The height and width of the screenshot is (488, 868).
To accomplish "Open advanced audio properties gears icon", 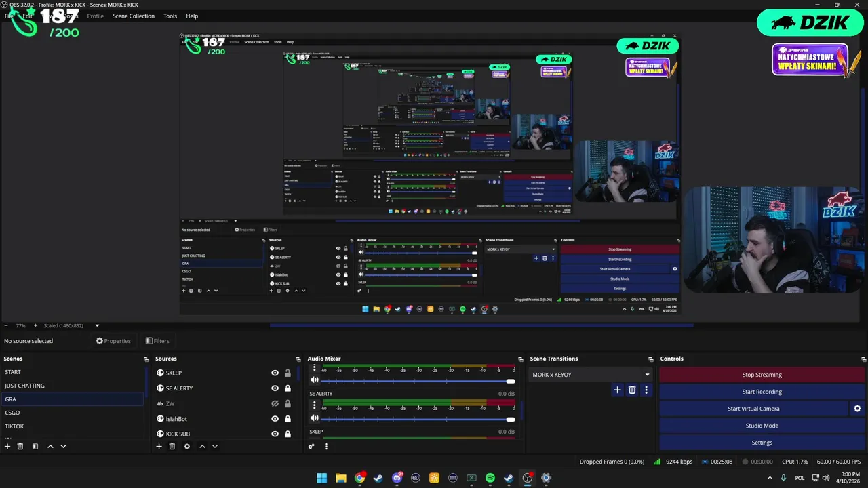I will click(x=311, y=446).
